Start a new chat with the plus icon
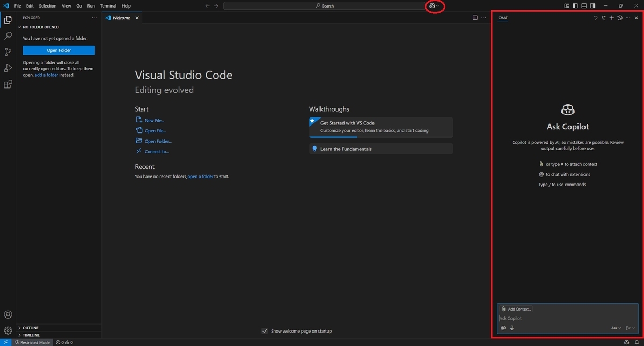This screenshot has width=644, height=346. 612,18
